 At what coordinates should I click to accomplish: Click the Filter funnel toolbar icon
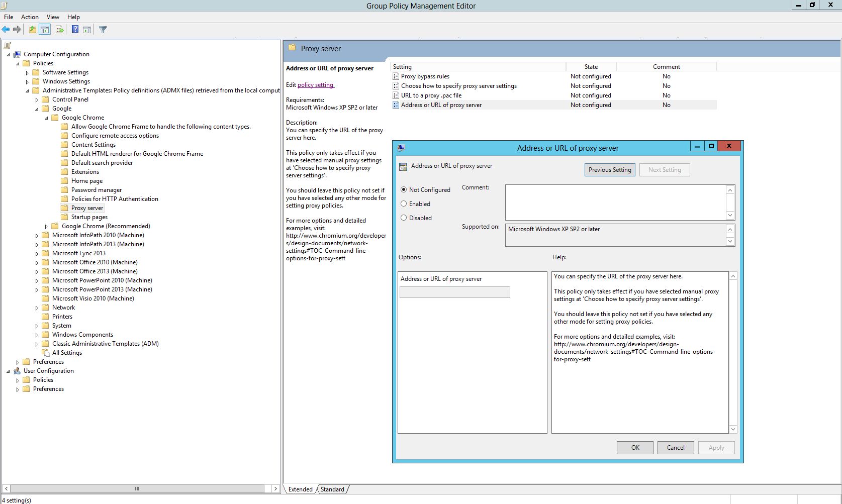[103, 30]
